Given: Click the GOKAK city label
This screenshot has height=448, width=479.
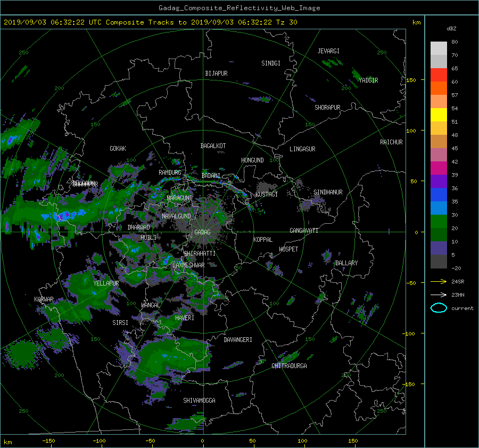Looking at the screenshot, I should pyautogui.click(x=118, y=149).
